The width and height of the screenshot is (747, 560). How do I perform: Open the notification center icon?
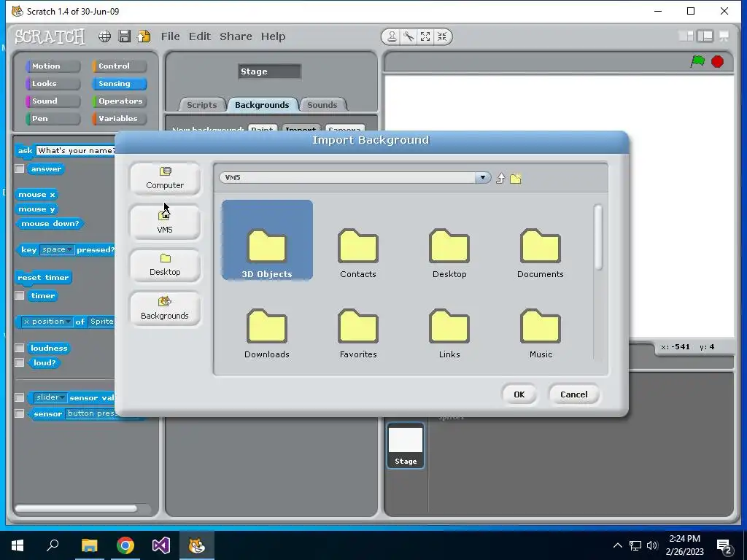(x=724, y=546)
